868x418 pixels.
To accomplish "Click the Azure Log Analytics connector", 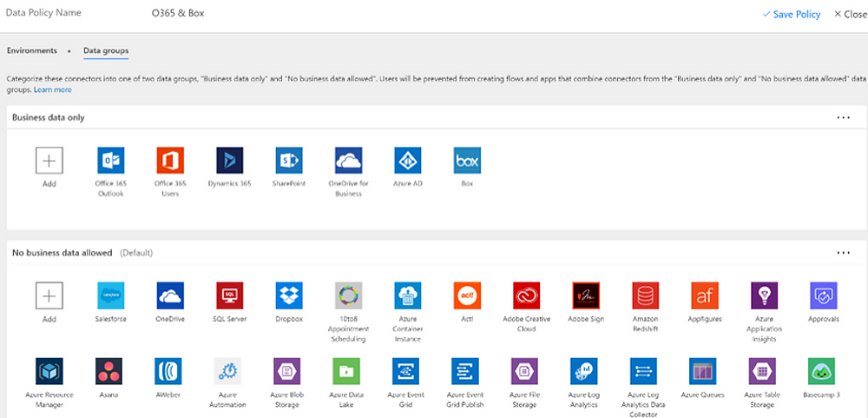I will 584,371.
